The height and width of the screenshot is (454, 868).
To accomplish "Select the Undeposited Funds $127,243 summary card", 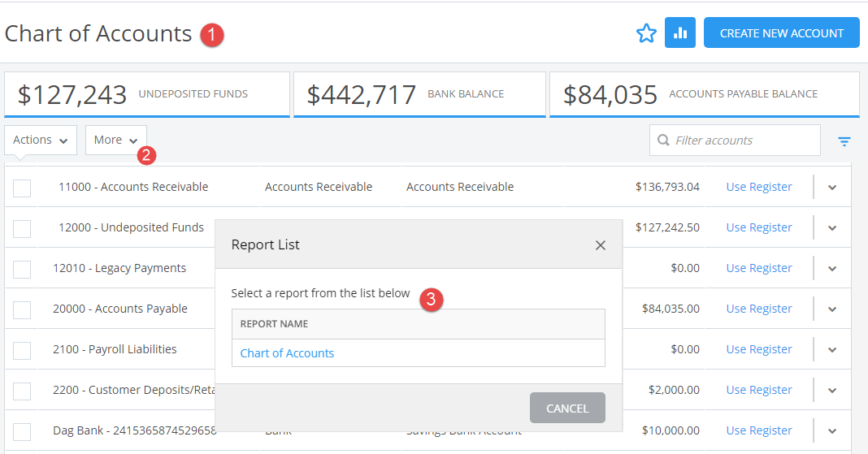I will tap(146, 94).
